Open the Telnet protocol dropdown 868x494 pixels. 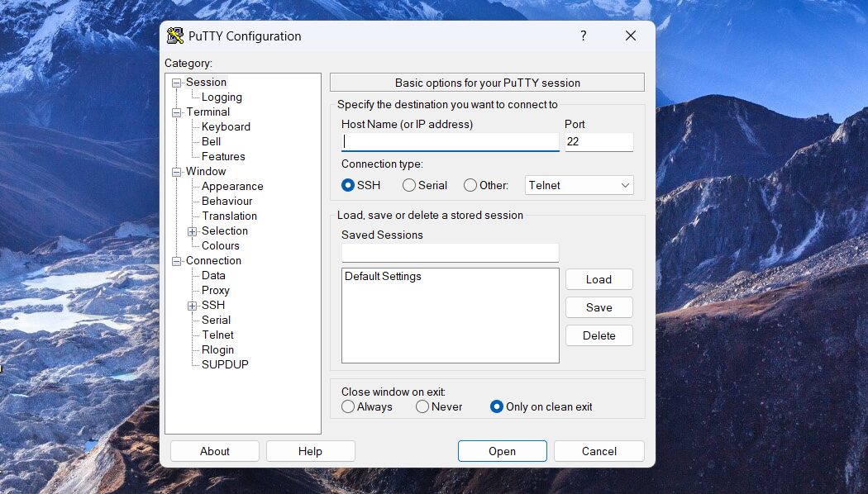point(579,185)
